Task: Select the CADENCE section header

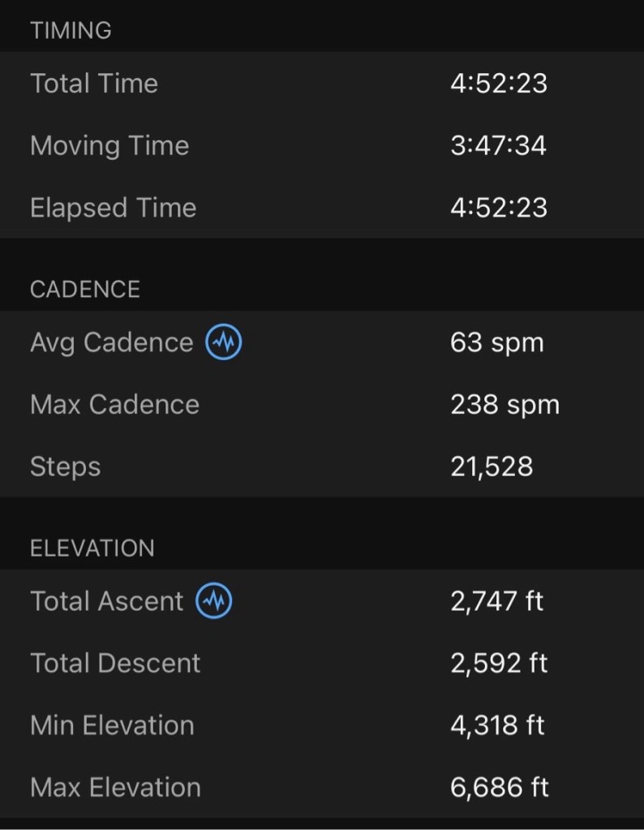Action: [85, 290]
